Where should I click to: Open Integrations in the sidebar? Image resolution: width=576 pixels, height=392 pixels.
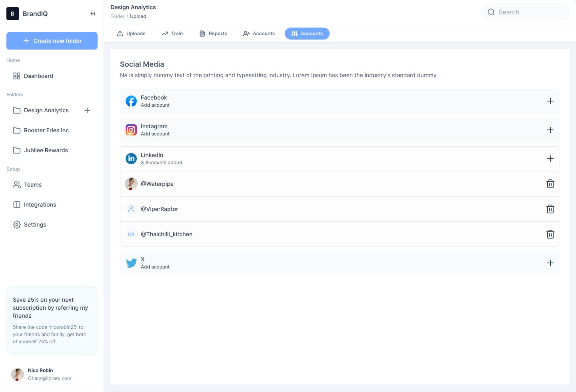click(40, 205)
